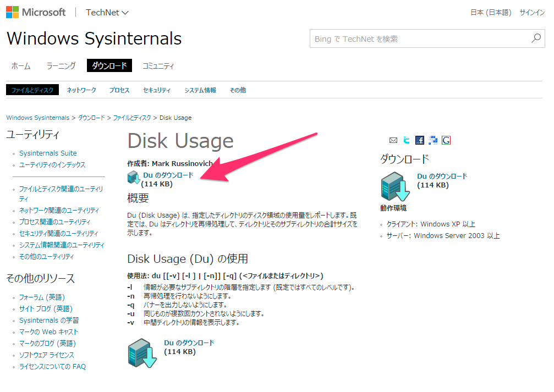The height and width of the screenshot is (392, 554).
Task: Open the Sysinternals の学習 link
Action: pyautogui.click(x=49, y=320)
